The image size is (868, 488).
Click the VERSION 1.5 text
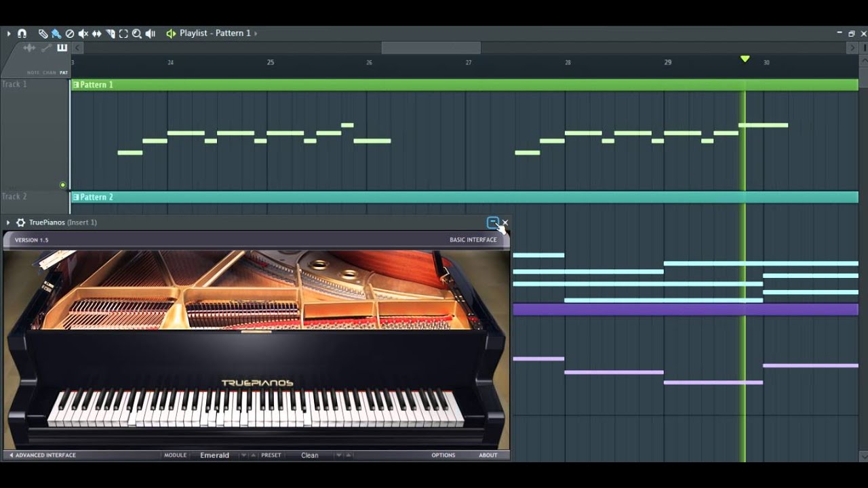tap(32, 240)
